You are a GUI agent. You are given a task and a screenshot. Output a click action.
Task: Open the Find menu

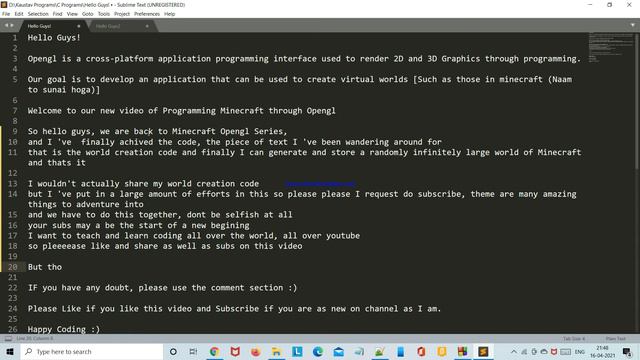58,14
